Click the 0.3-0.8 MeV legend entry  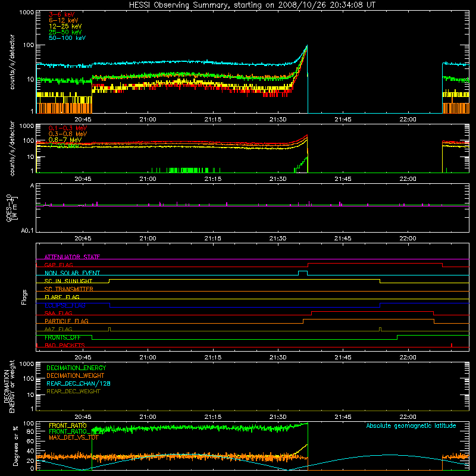click(68, 134)
